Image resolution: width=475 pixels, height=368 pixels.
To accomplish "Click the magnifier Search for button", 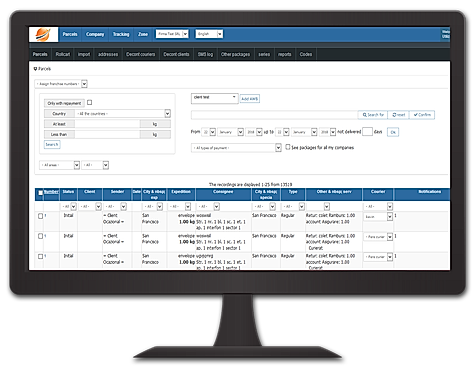I will tap(373, 115).
